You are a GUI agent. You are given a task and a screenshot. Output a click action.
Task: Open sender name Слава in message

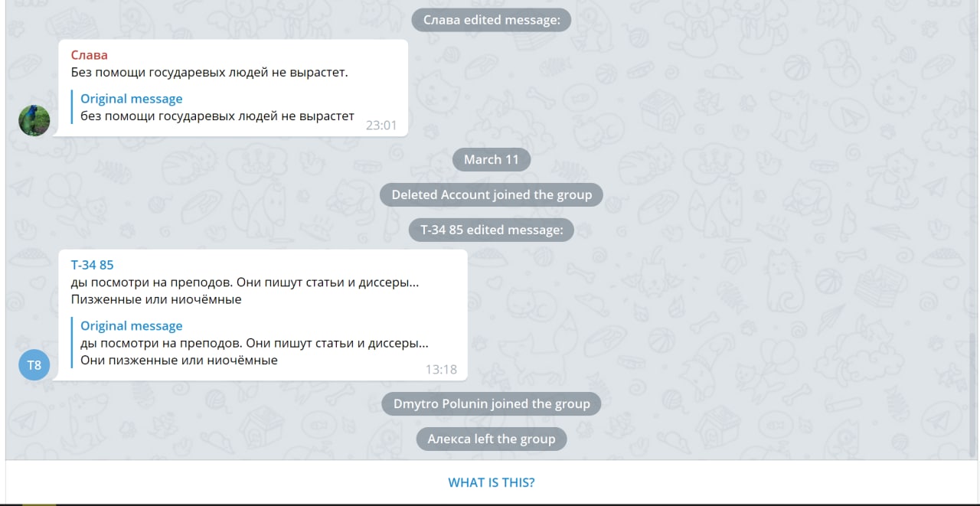click(x=90, y=55)
